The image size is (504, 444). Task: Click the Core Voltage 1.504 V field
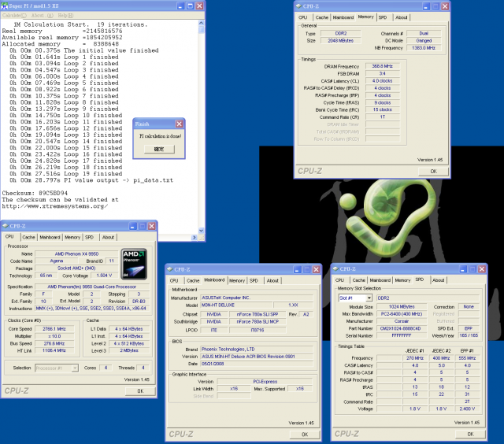pyautogui.click(x=104, y=276)
